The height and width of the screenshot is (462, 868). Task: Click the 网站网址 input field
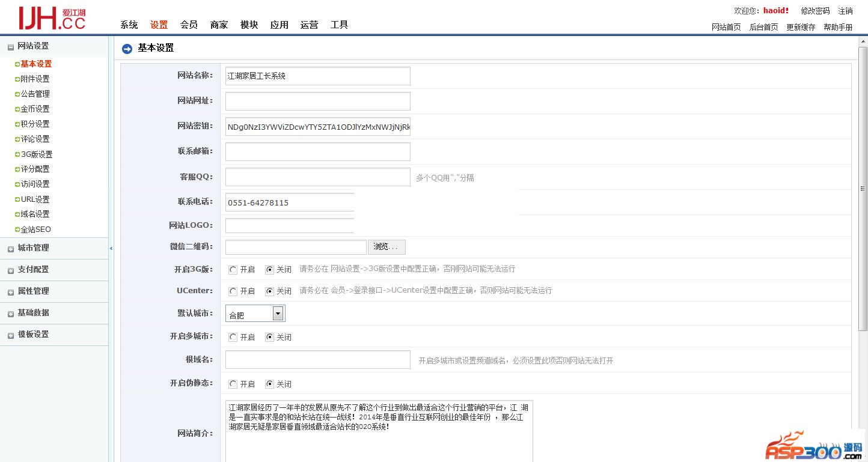point(317,101)
